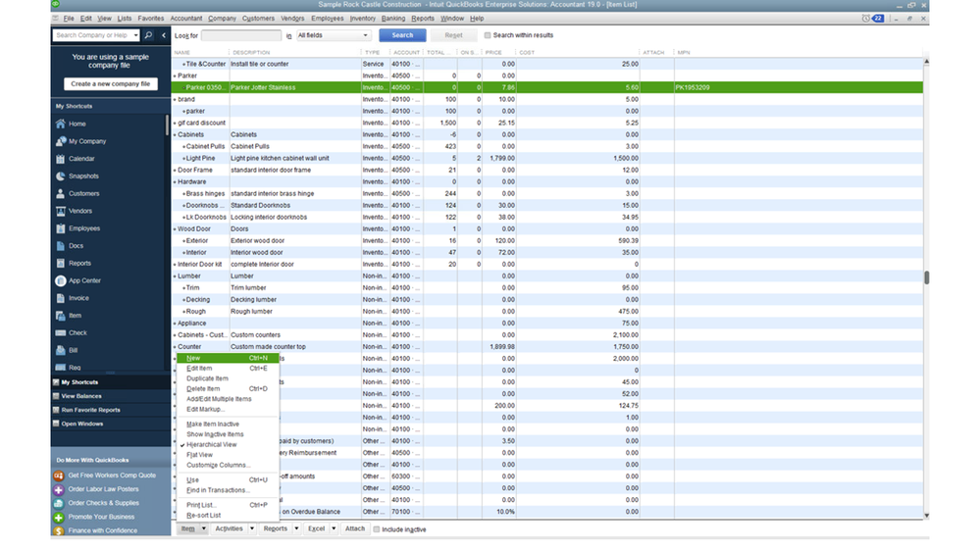Viewport: 980px width, 551px height.
Task: Enable Search within results checkbox
Action: (488, 35)
